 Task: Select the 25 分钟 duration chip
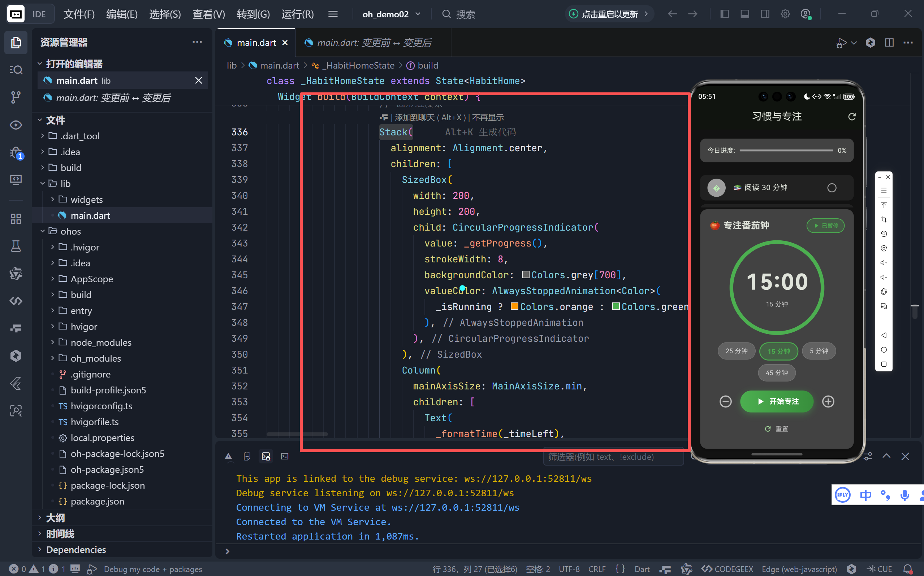coord(736,351)
